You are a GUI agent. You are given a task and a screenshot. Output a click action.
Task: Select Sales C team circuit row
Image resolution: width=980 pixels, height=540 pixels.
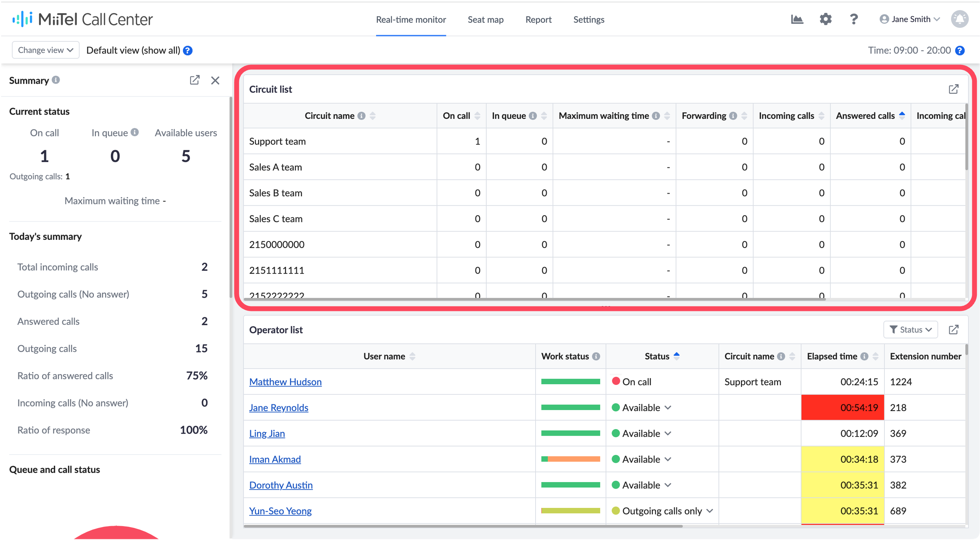coord(604,219)
